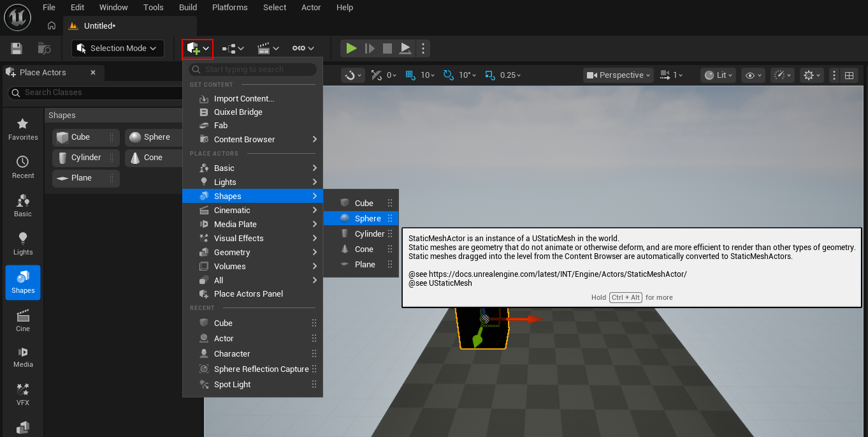Select the Recent category in Place Actors
Viewport: 868px width, 437px height.
(x=23, y=168)
